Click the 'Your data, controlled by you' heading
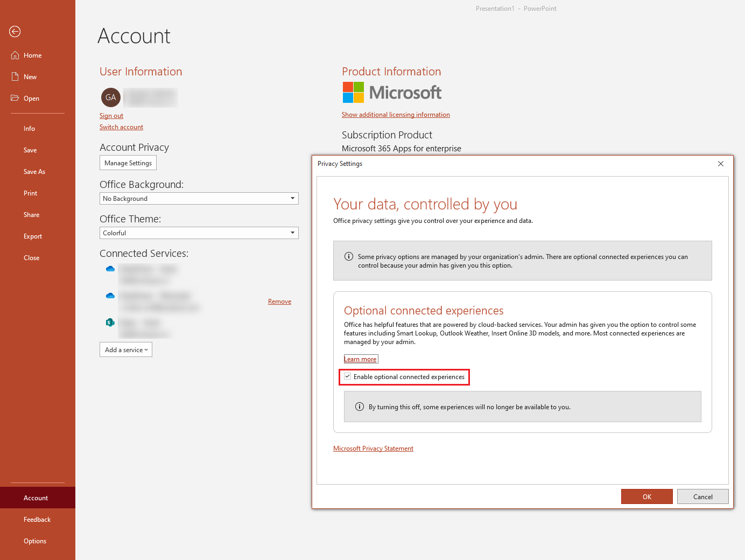This screenshot has width=745, height=560. click(425, 204)
